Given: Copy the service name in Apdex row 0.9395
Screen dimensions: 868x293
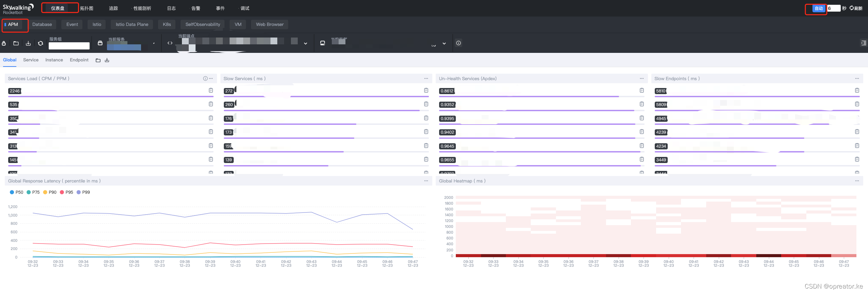Looking at the screenshot, I should (642, 118).
